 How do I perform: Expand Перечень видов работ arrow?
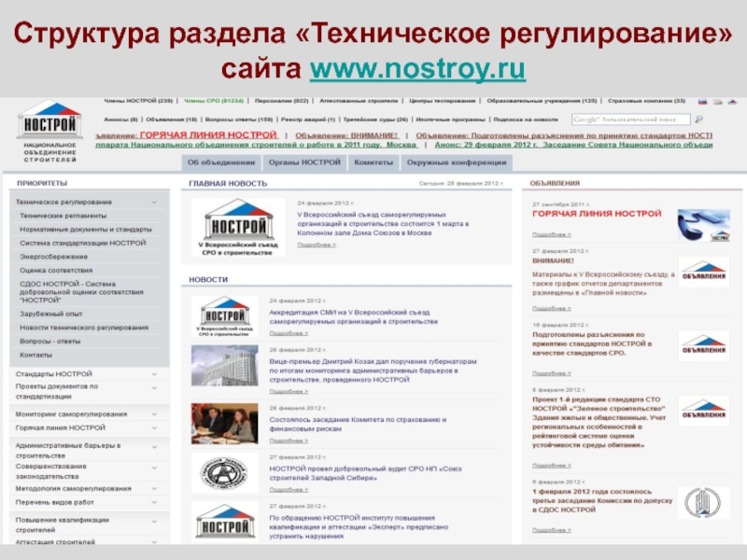click(x=154, y=502)
